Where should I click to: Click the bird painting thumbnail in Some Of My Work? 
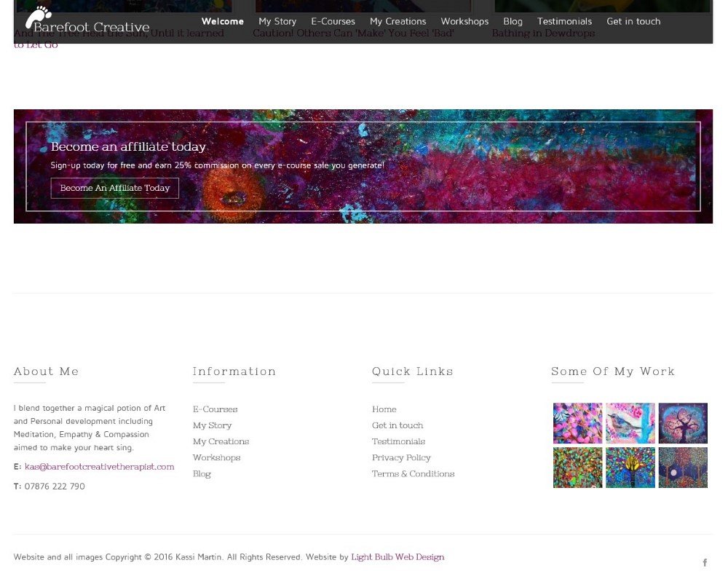(x=630, y=422)
